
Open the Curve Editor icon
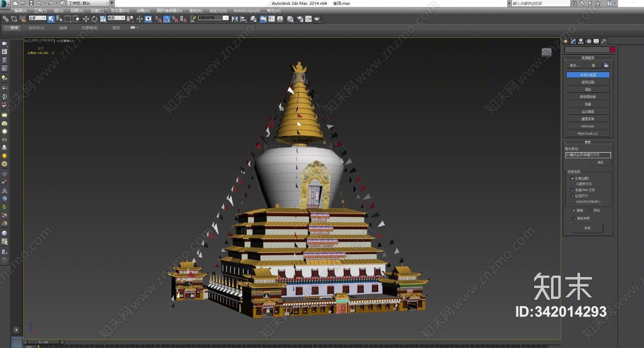[272, 19]
